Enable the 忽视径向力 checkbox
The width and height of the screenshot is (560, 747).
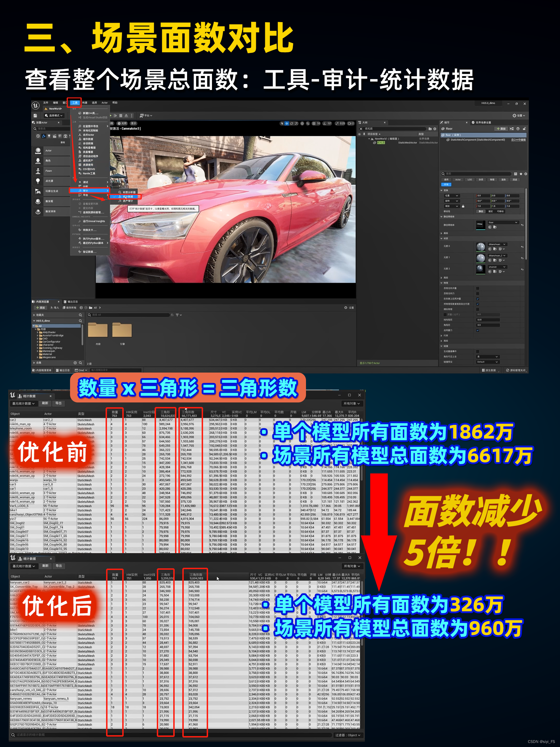(x=478, y=294)
